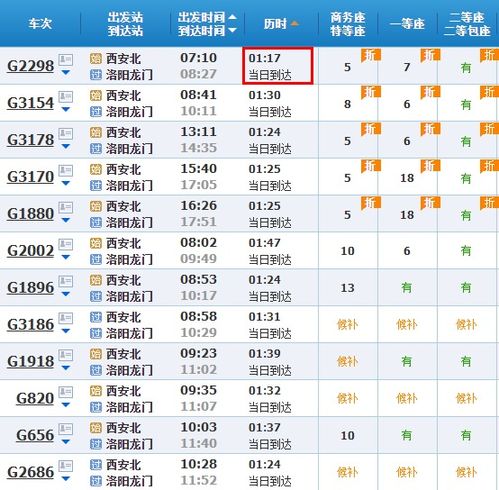Open train G656 details link

pos(35,435)
